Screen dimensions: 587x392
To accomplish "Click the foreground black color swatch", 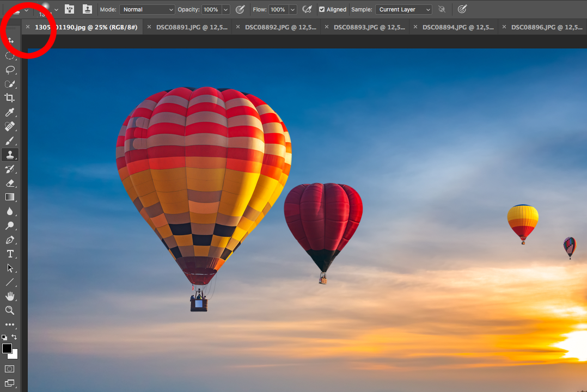I will tap(7, 348).
